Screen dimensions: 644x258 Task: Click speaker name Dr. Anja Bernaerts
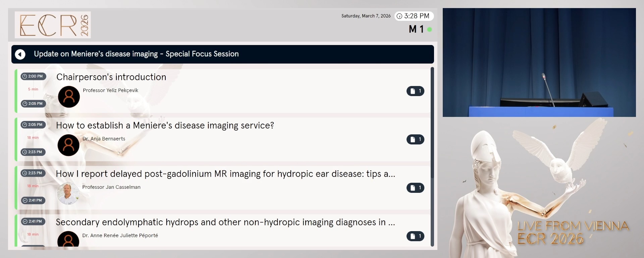coord(104,139)
